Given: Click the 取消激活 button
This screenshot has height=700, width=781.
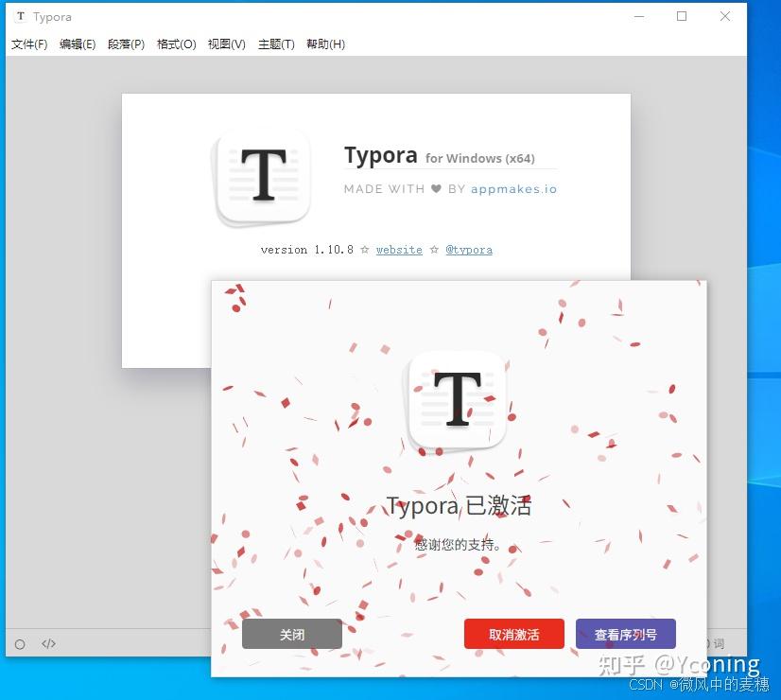Looking at the screenshot, I should point(513,634).
